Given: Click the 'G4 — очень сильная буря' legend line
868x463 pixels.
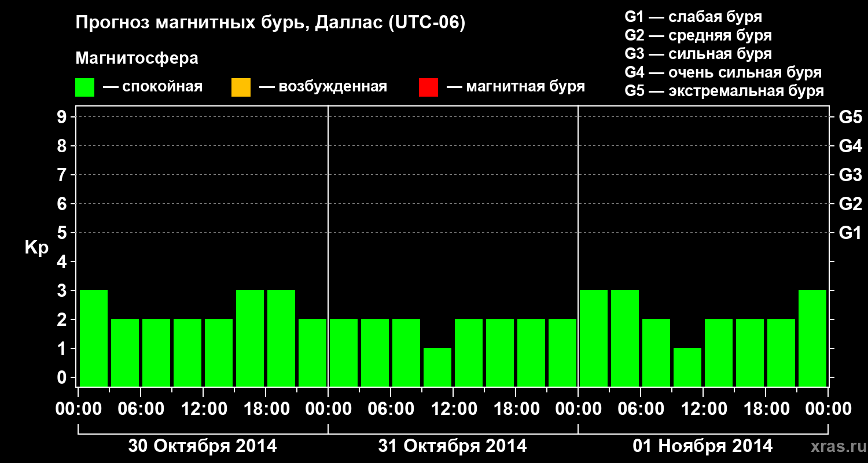Looking at the screenshot, I should coord(723,72).
